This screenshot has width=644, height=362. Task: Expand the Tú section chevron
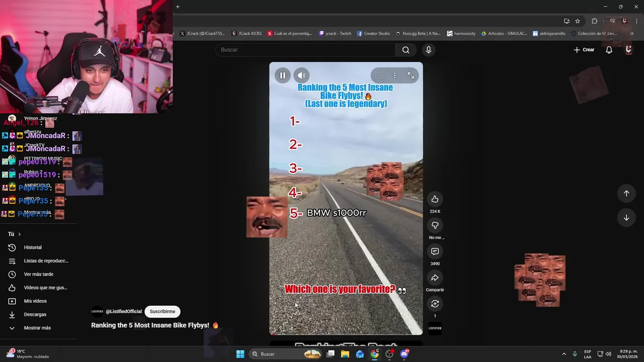20,234
